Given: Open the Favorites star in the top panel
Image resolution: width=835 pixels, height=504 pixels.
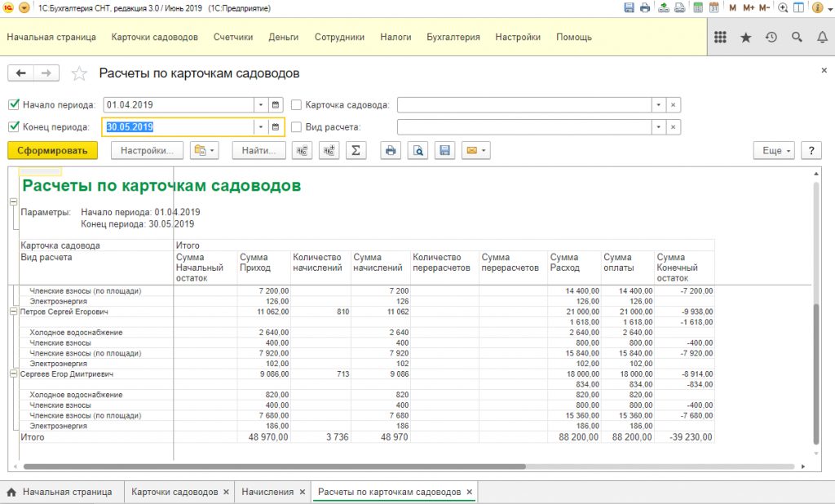Looking at the screenshot, I should click(x=745, y=38).
